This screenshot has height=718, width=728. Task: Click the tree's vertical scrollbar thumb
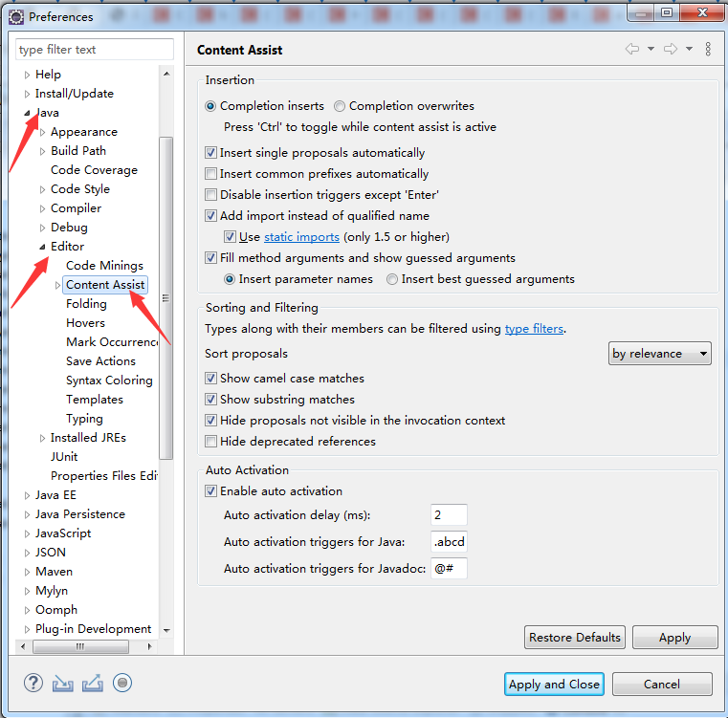(x=165, y=298)
